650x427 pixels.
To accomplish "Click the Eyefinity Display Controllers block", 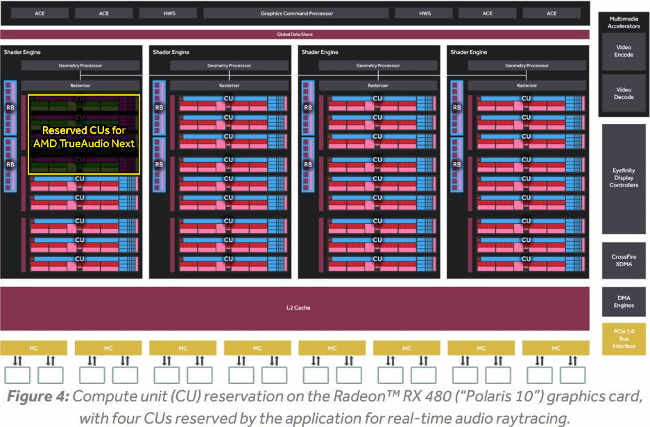I will [623, 178].
